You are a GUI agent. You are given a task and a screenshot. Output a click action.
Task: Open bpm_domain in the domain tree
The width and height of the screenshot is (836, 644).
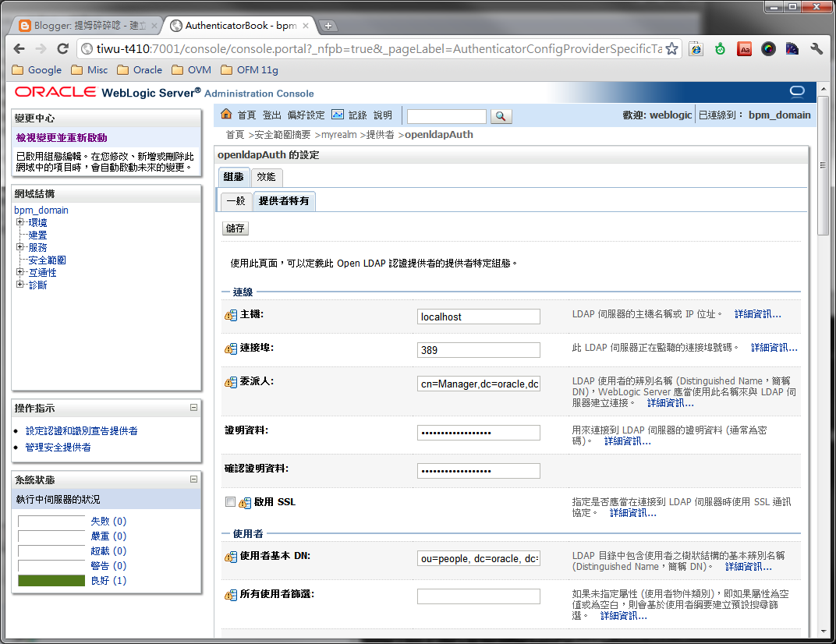click(x=41, y=210)
